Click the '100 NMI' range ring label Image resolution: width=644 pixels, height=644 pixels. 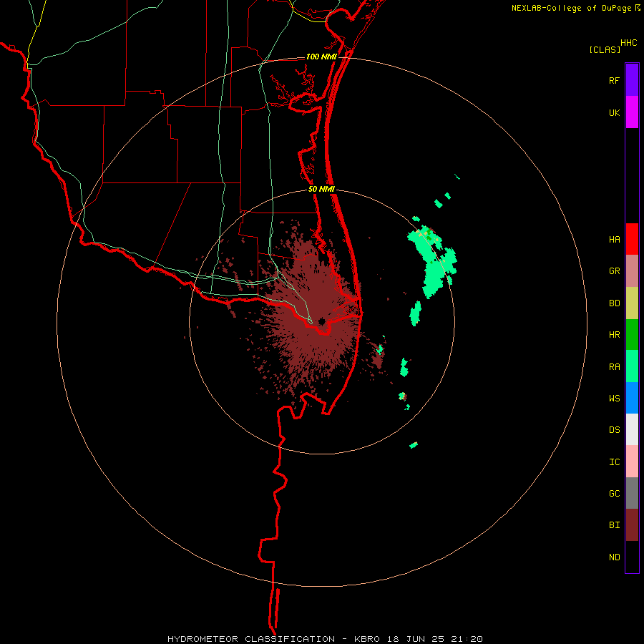321,57
